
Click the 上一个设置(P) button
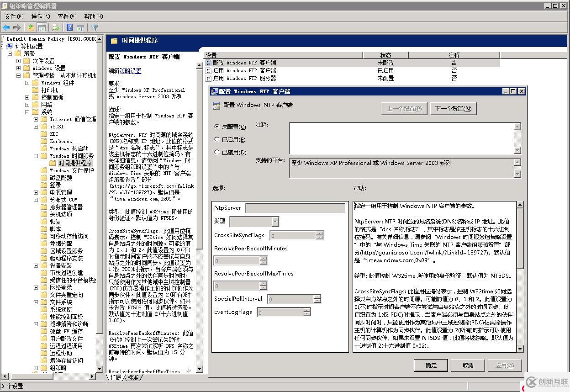[404, 109]
